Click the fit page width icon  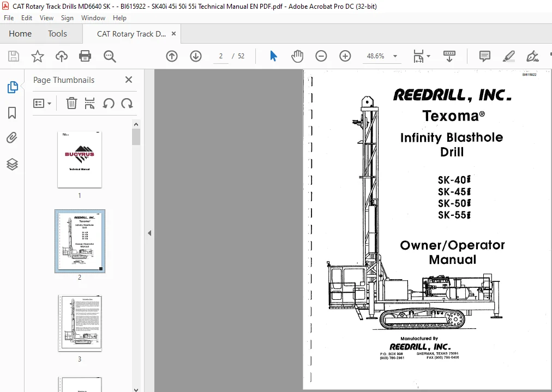[x=418, y=56]
